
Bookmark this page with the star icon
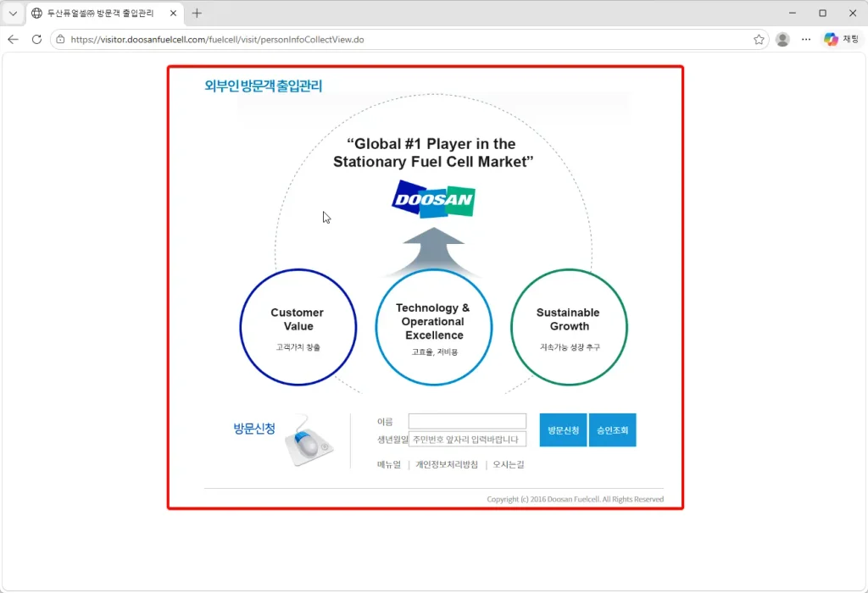(759, 39)
